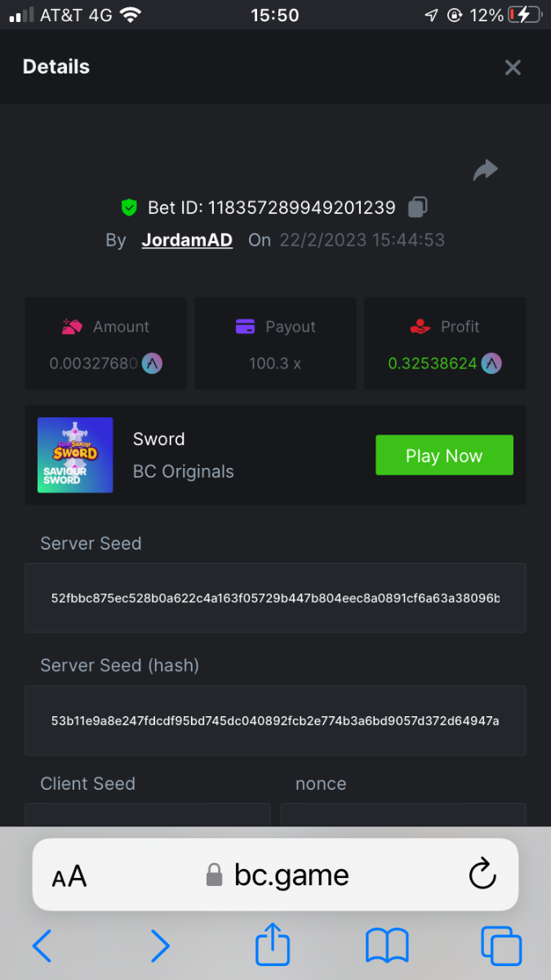Viewport: 551px width, 980px height.
Task: Open Safari bookmarks
Action: pos(387,946)
